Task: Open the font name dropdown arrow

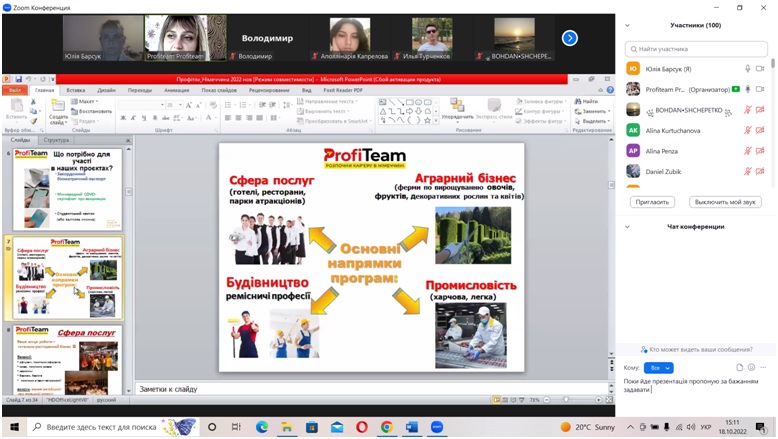Action: 162,105
